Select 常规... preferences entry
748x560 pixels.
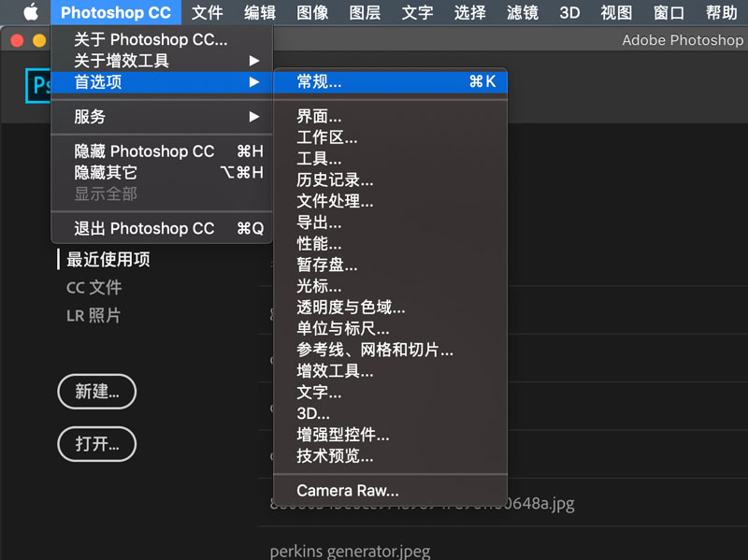(x=390, y=82)
